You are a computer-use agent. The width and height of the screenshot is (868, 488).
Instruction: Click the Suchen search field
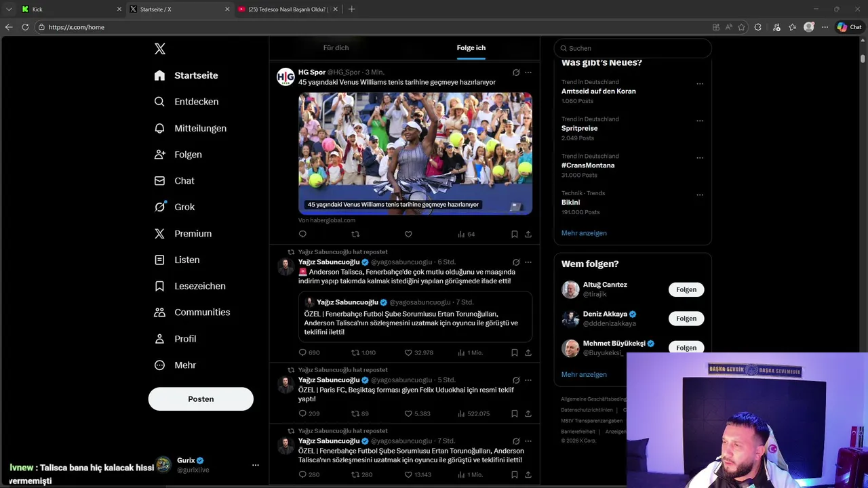tap(632, 48)
